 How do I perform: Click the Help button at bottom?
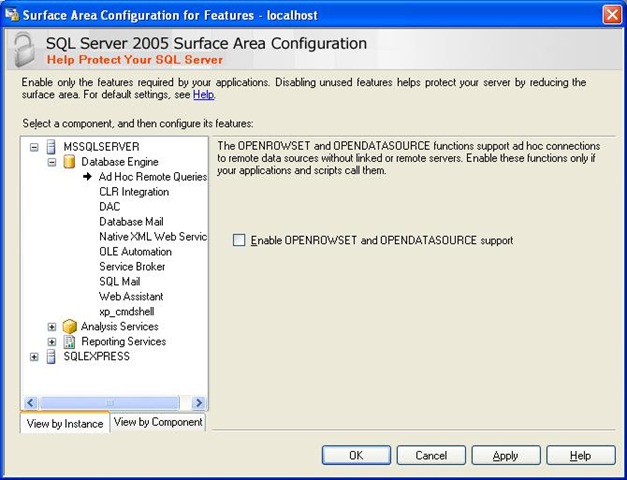pyautogui.click(x=581, y=455)
